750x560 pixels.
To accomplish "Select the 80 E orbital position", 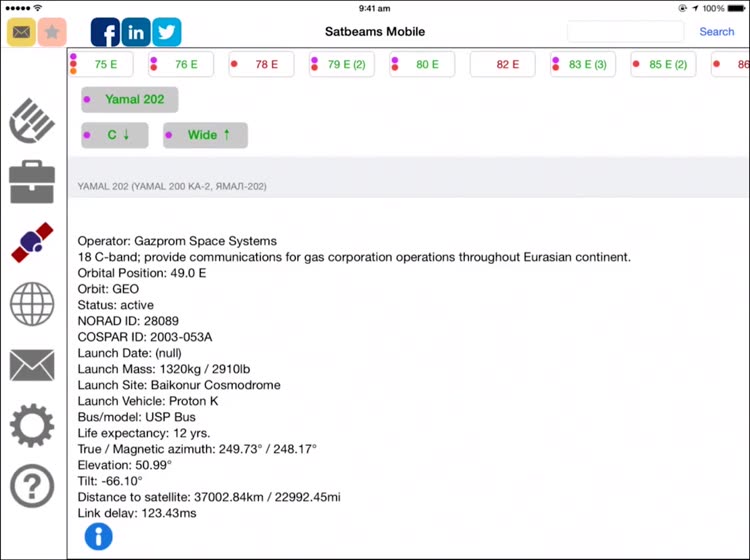I will pyautogui.click(x=422, y=64).
